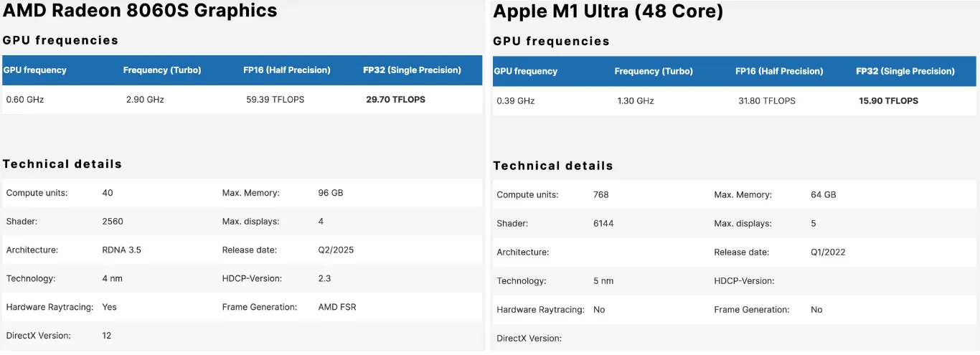The image size is (980, 355).
Task: Click the AMD compute units value "40"
Action: point(108,193)
